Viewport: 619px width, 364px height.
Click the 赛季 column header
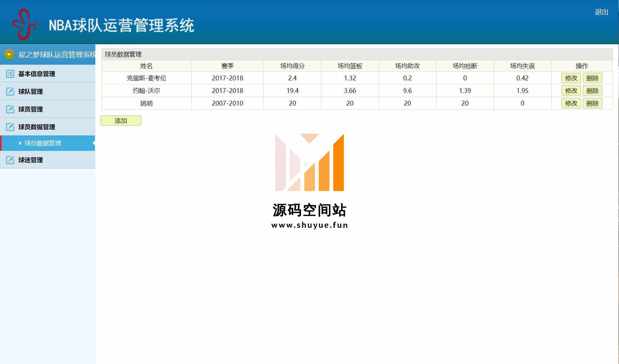pyautogui.click(x=227, y=66)
